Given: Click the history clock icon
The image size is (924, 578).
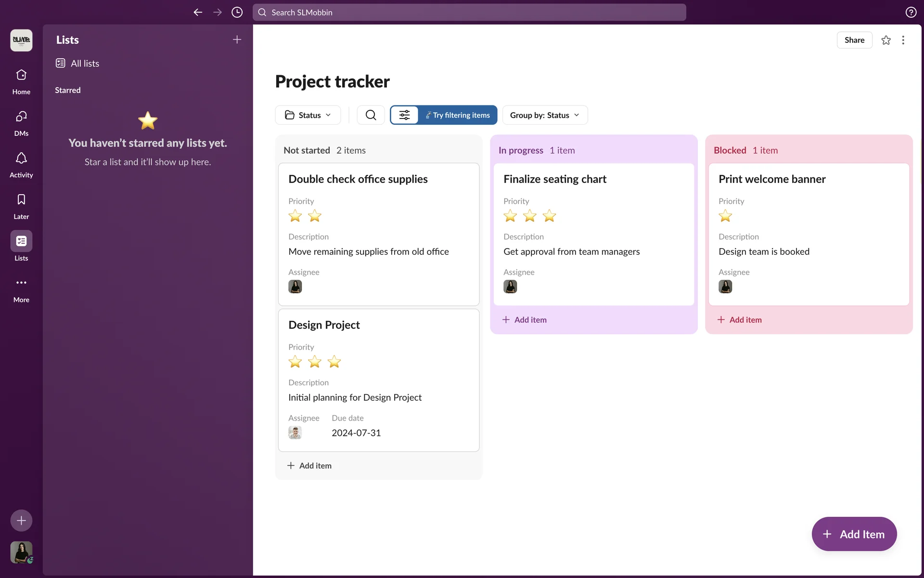Looking at the screenshot, I should tap(237, 13).
